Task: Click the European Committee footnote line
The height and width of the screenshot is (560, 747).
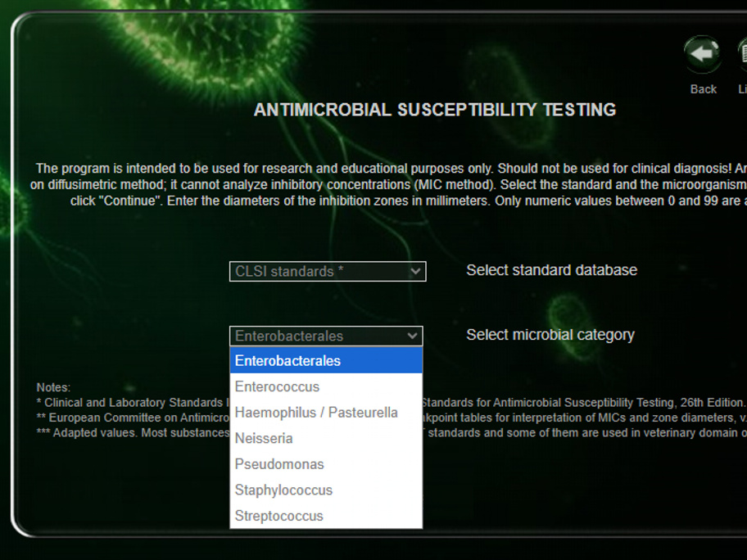Action: 131,418
